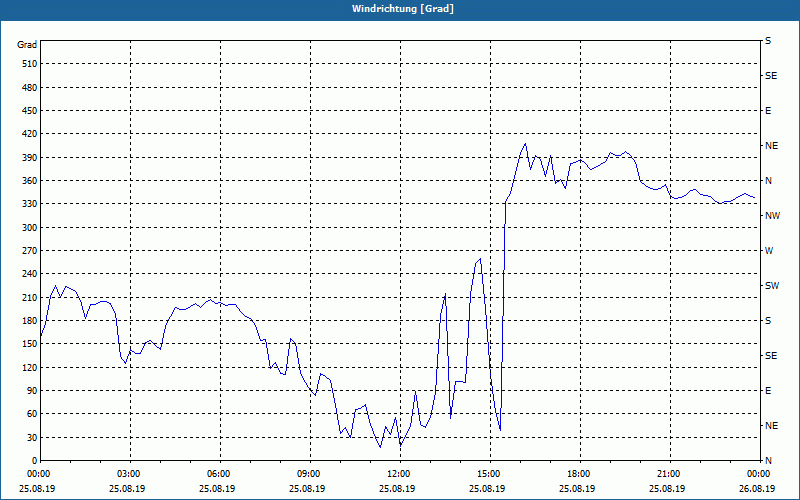Image resolution: width=800 pixels, height=500 pixels.
Task: Click the N compass label at 0 gridline
Action: pyautogui.click(x=768, y=460)
